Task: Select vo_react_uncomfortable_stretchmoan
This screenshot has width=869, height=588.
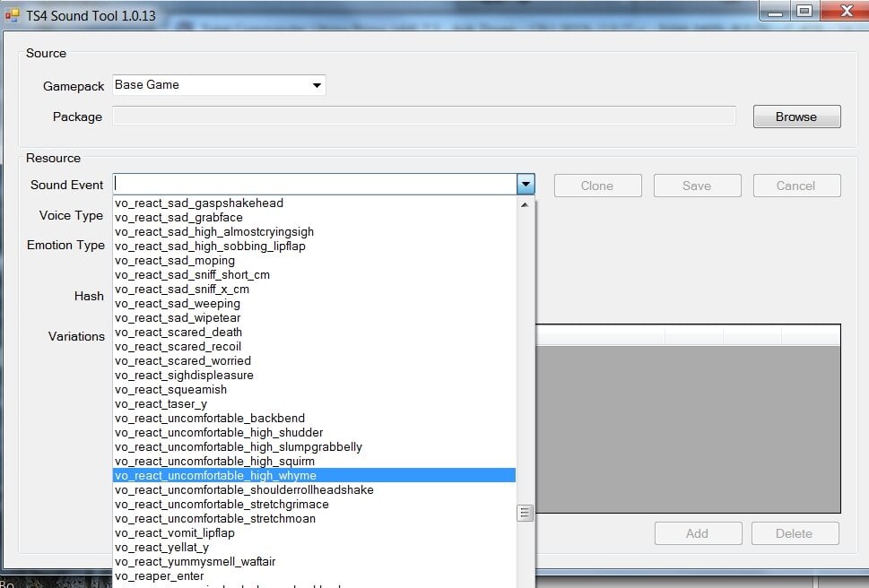Action: pos(314,519)
